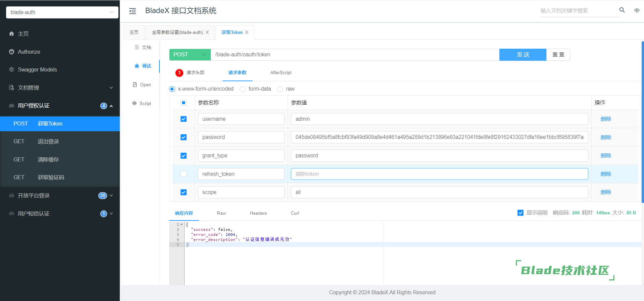Select the POST 获取Token API
This screenshot has height=301, width=644.
[60, 124]
